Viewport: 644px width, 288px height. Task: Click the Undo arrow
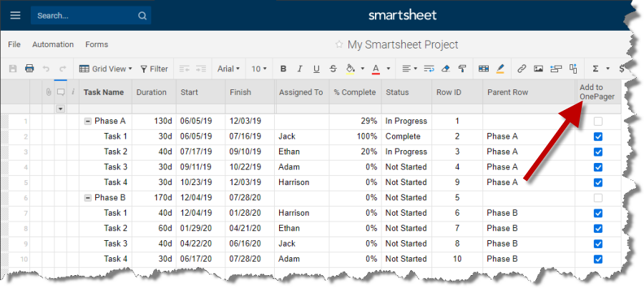click(x=47, y=69)
